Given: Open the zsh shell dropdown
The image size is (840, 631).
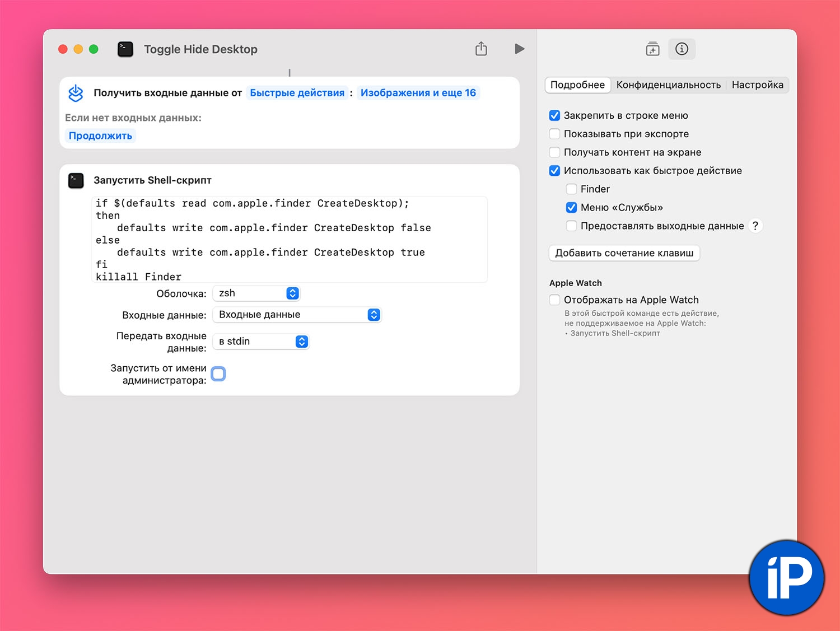Looking at the screenshot, I should tap(256, 293).
